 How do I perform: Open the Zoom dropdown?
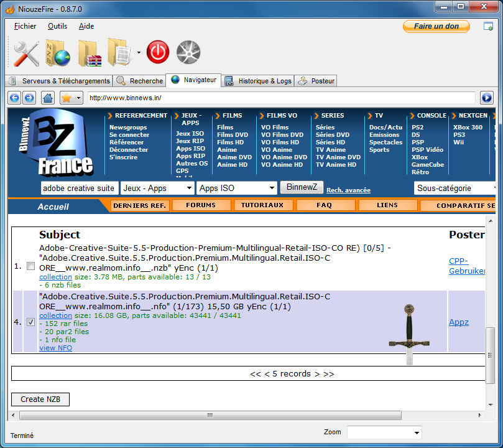tap(384, 432)
